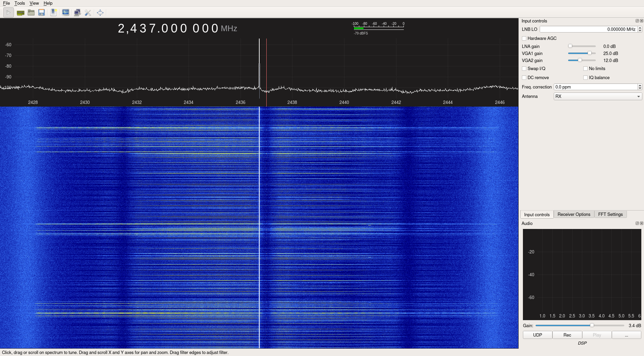Load settings using the folder icon

click(x=31, y=13)
